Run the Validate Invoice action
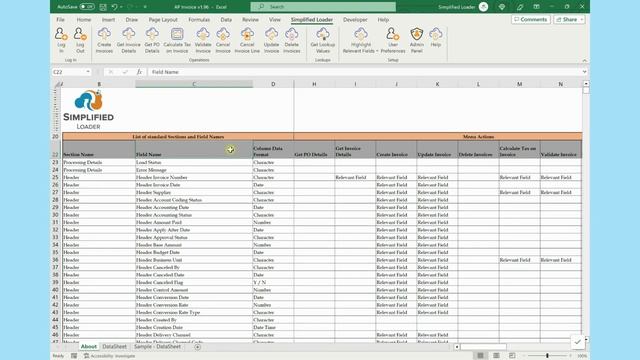 pyautogui.click(x=203, y=40)
